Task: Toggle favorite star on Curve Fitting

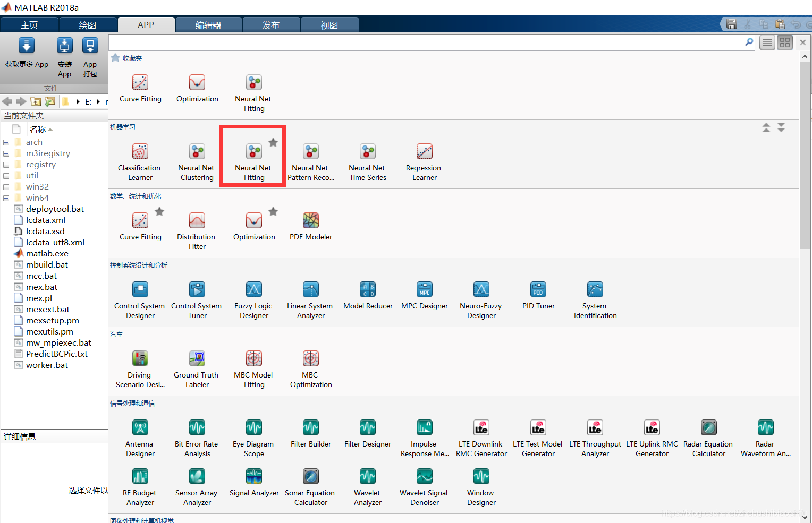Action: pyautogui.click(x=159, y=211)
